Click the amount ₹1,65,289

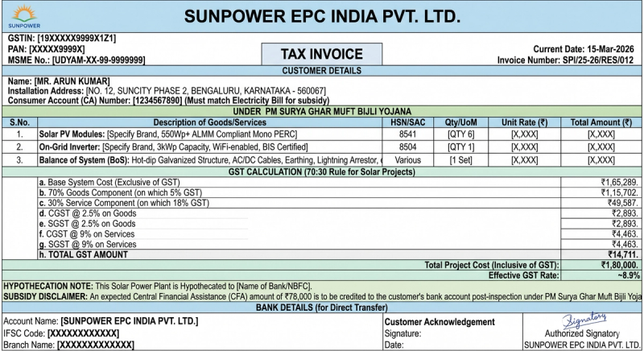pyautogui.click(x=620, y=182)
